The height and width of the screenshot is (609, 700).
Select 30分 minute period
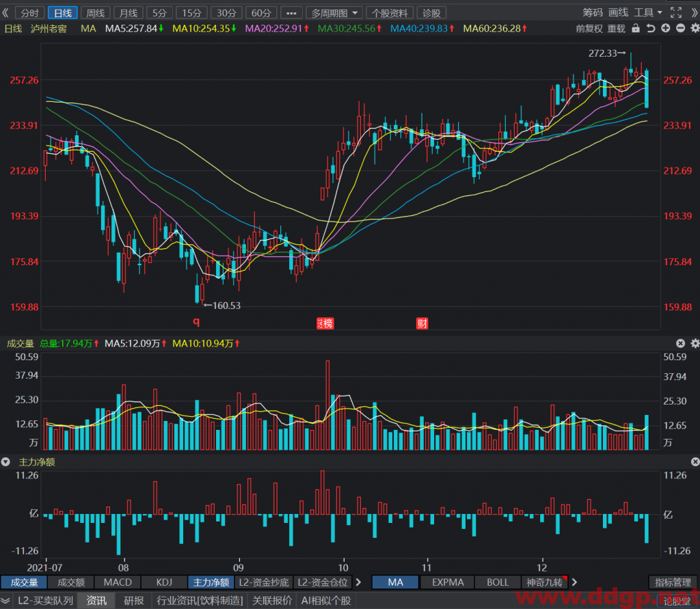[226, 13]
